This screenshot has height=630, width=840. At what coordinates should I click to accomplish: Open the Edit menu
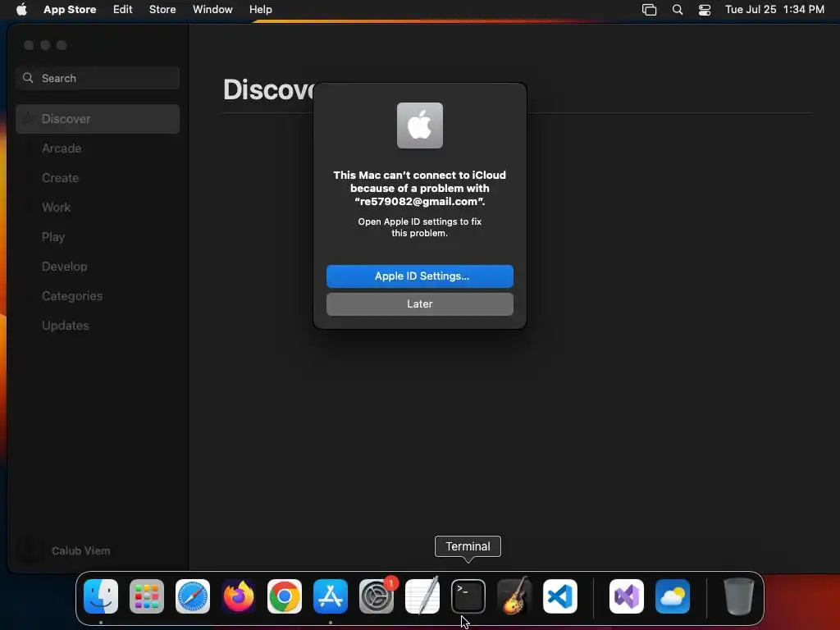coord(123,9)
